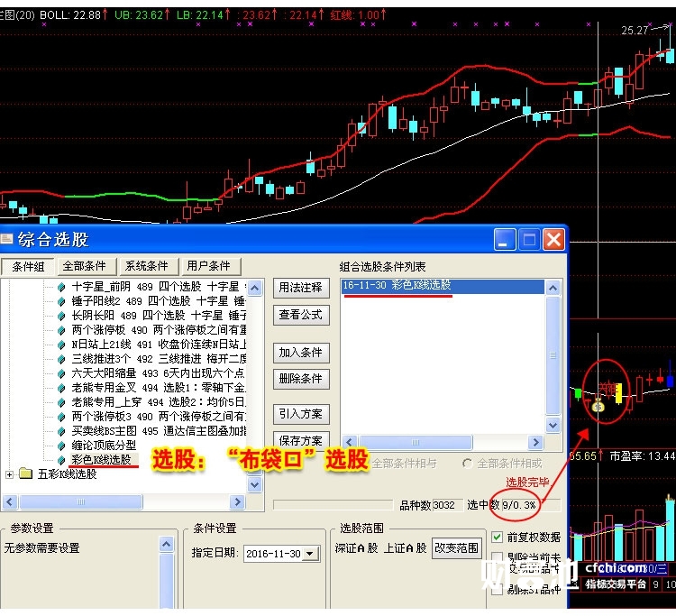Click the condition tree scroll-up arrow
The height and width of the screenshot is (616, 676).
(x=255, y=288)
